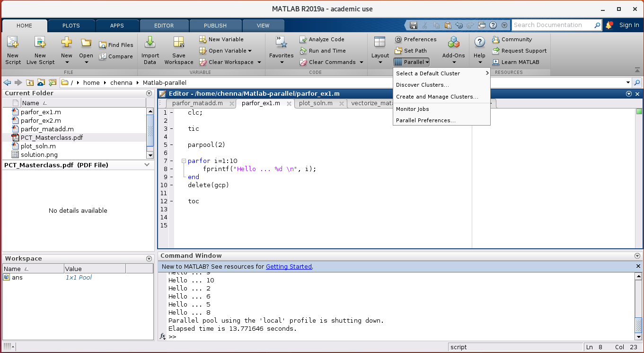Viewport: 644px width, 353px height.
Task: Click the Save icon in quick access toolbar
Action: pyautogui.click(x=413, y=25)
